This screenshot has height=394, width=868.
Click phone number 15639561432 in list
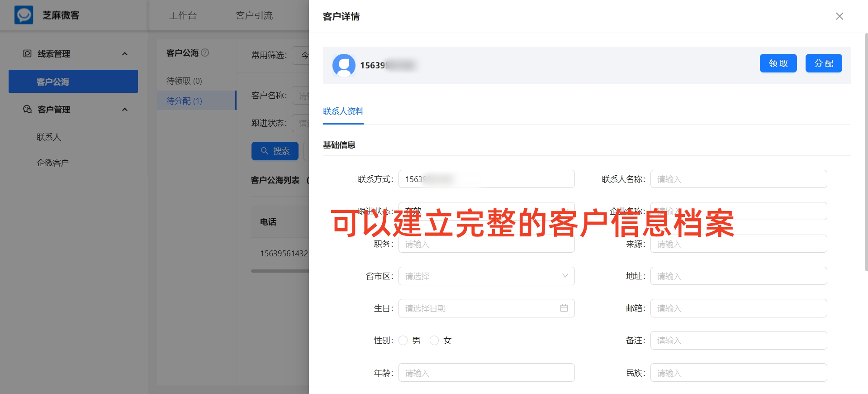pyautogui.click(x=284, y=253)
